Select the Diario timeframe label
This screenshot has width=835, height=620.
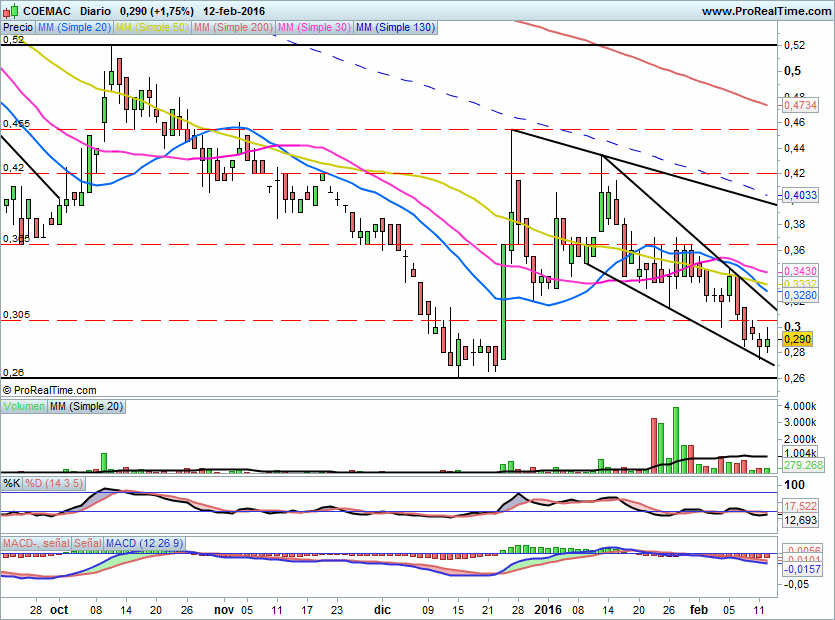click(x=95, y=11)
